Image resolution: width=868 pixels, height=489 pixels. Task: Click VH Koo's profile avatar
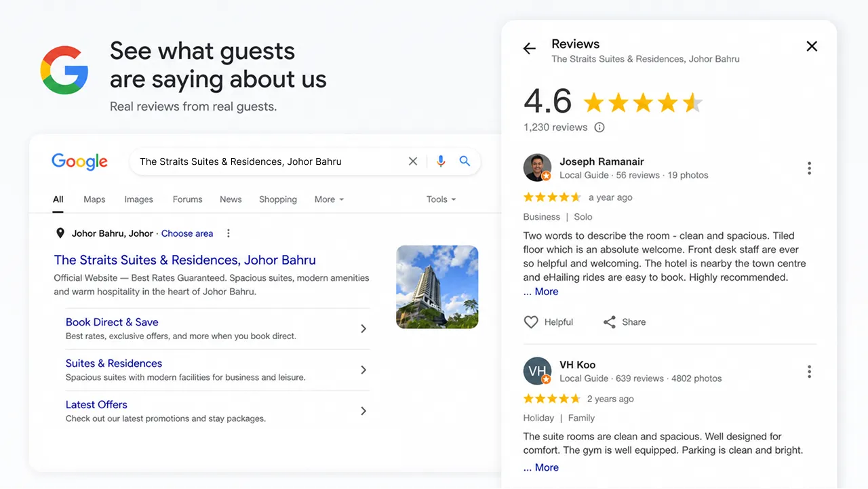(x=537, y=371)
